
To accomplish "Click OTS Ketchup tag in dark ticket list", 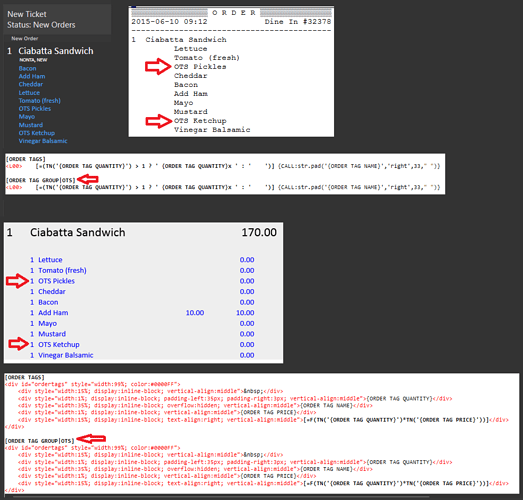I will click(x=37, y=133).
